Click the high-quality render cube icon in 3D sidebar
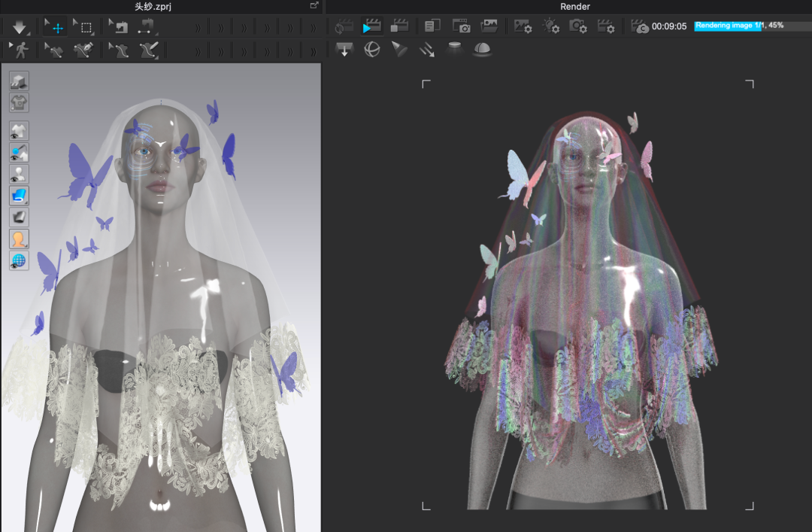Screen dimensions: 812x532 (19, 81)
